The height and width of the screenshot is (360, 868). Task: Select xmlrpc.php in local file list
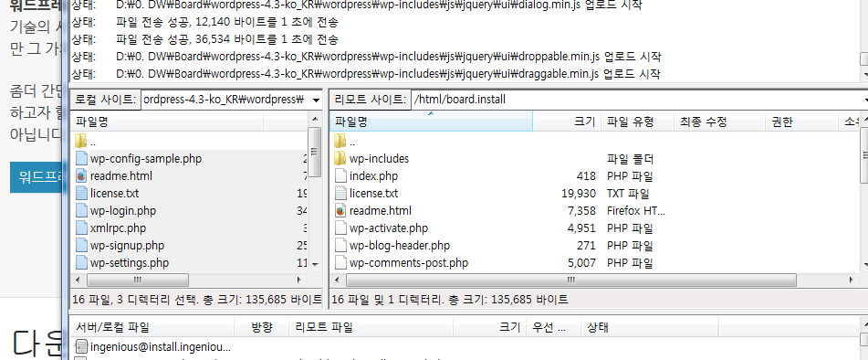pos(119,228)
